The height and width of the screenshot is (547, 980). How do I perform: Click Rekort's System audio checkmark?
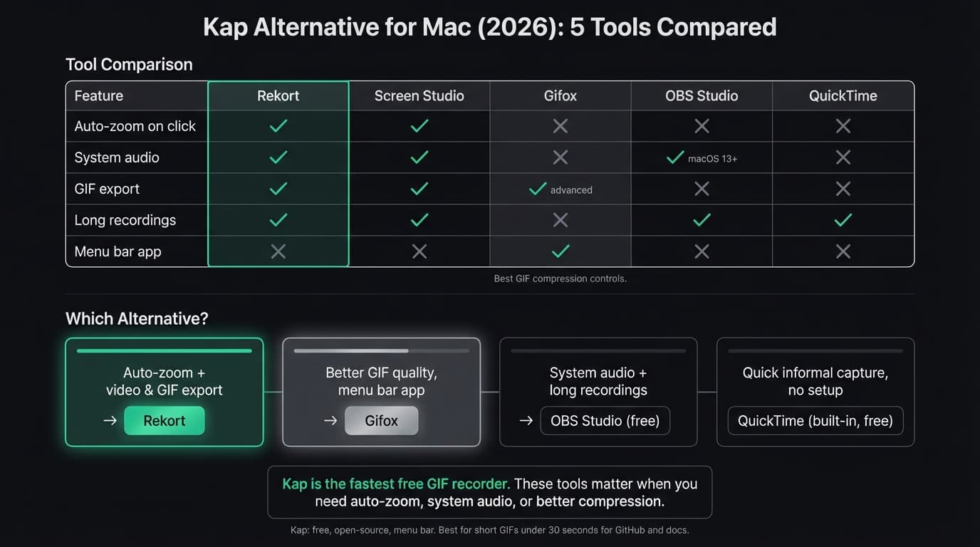[278, 157]
